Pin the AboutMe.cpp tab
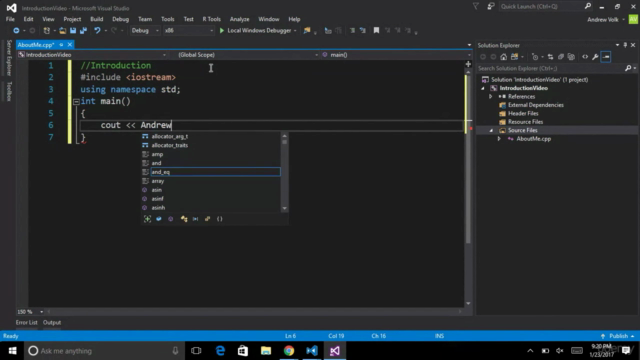 [x=61, y=45]
